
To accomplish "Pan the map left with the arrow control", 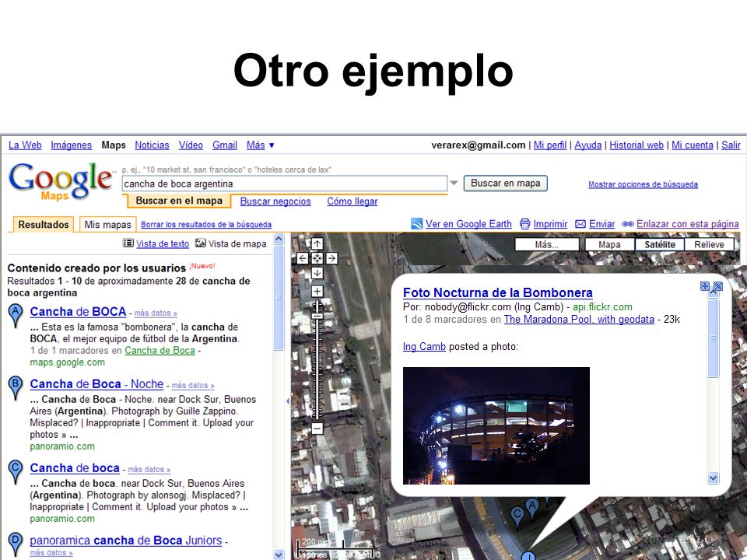I will 303,258.
